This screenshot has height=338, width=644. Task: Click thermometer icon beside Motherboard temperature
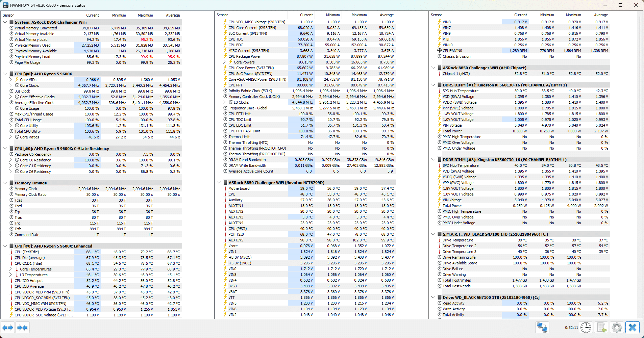pyautogui.click(x=225, y=188)
